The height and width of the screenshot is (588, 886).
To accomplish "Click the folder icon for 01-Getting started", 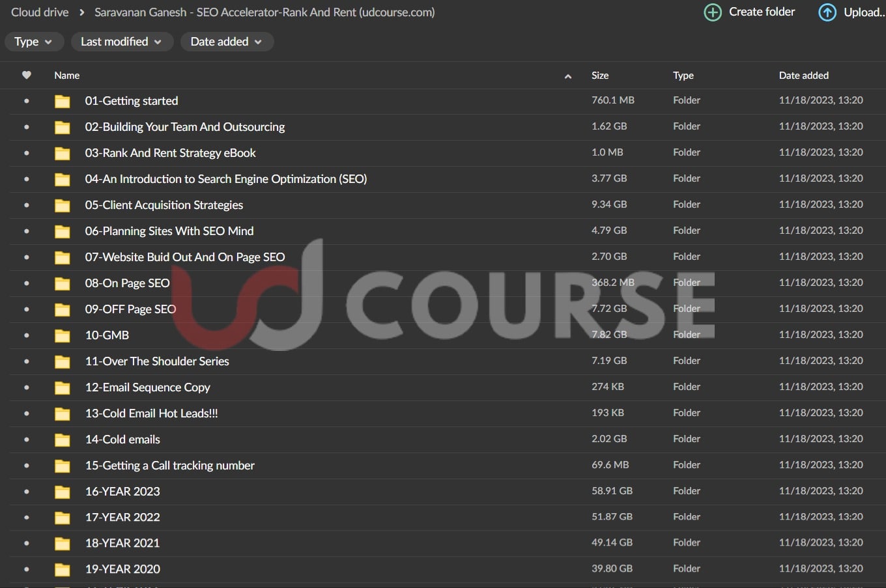I will pos(63,101).
